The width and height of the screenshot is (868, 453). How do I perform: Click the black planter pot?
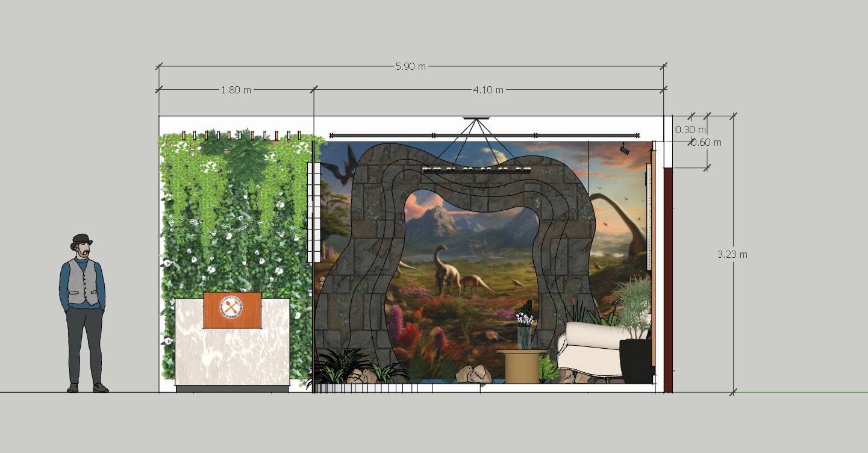coord(635,360)
